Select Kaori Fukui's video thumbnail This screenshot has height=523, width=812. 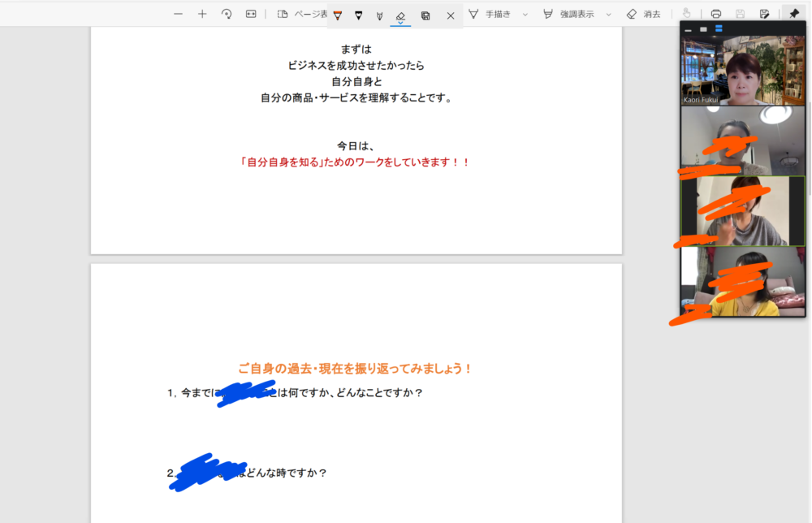pos(743,71)
